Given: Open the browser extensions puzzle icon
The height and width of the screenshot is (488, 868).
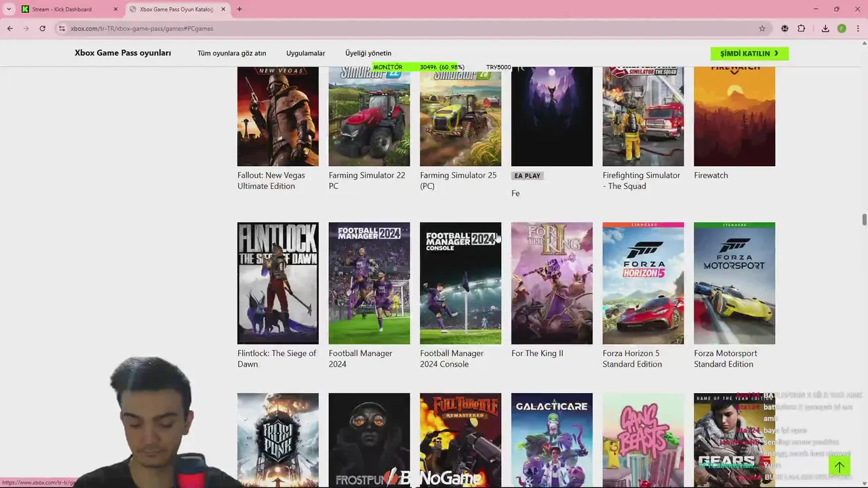Looking at the screenshot, I should (x=802, y=28).
